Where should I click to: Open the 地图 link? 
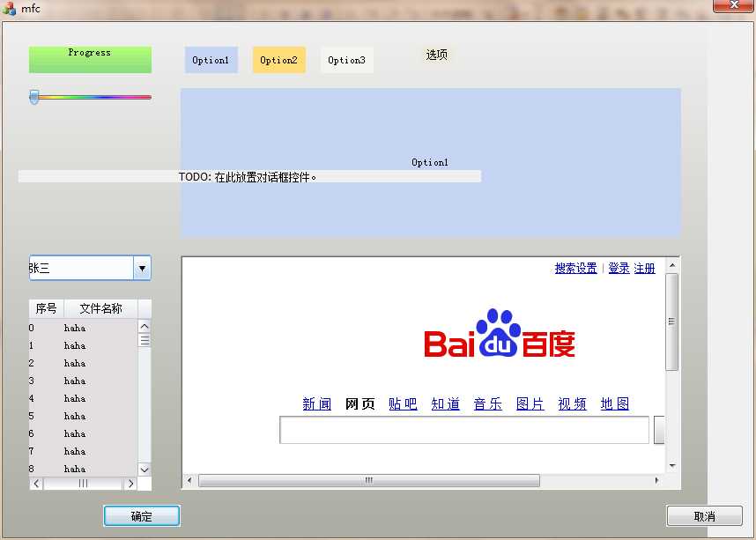point(615,403)
